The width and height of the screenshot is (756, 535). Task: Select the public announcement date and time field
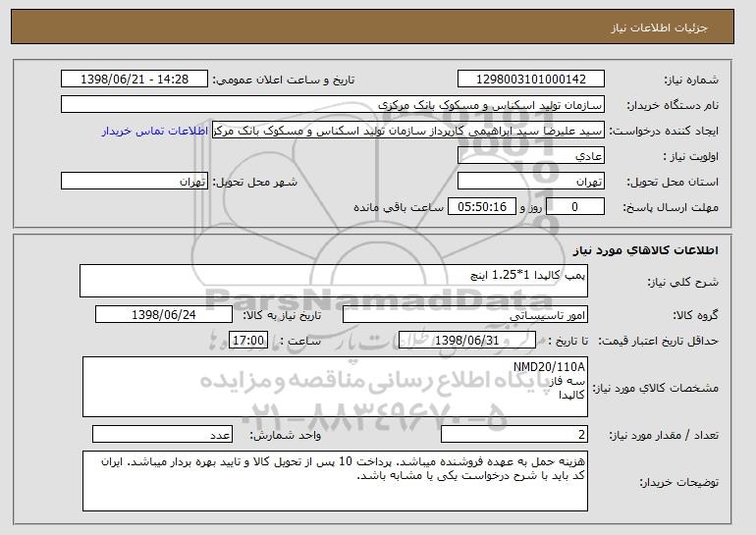pyautogui.click(x=135, y=80)
